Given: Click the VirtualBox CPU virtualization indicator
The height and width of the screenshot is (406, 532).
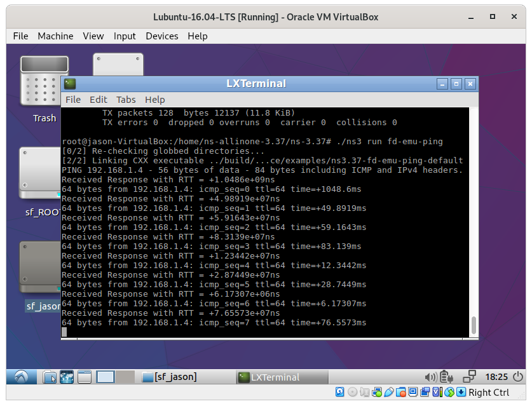Looking at the screenshot, I should click(x=437, y=392).
